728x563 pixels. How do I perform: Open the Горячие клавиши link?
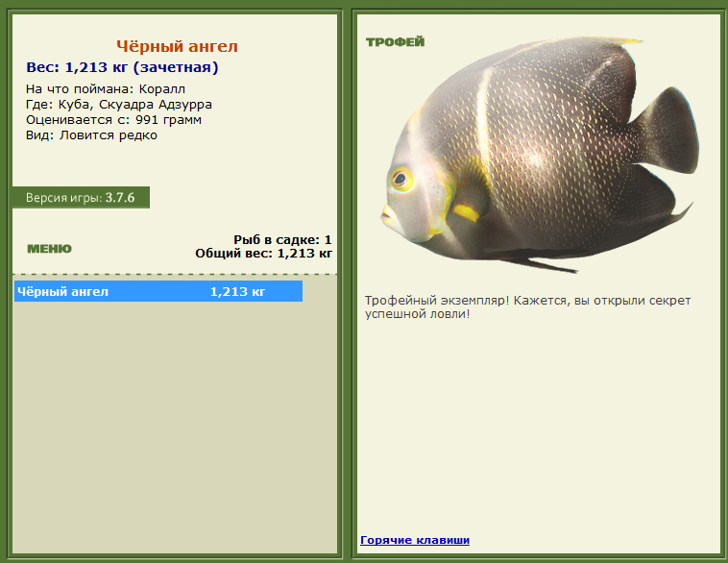415,540
